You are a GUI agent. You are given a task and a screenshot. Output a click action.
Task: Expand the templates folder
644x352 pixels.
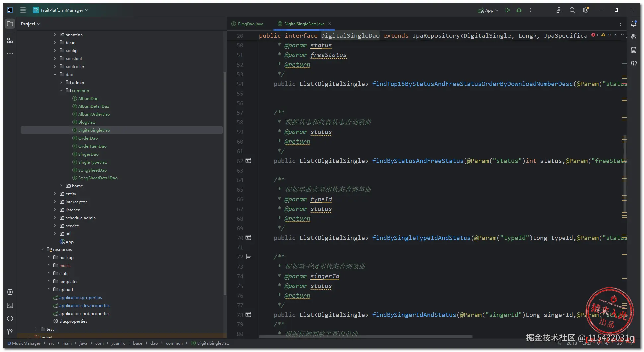click(x=49, y=282)
